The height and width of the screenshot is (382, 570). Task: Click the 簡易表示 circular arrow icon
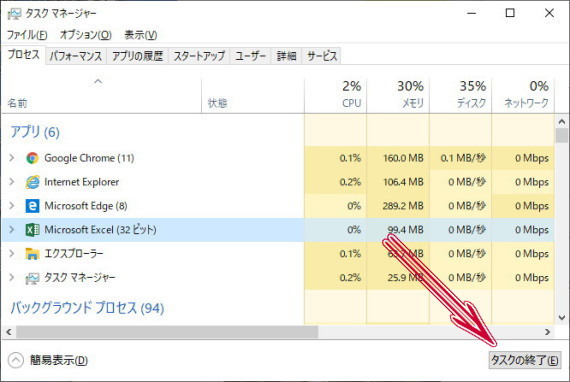tap(16, 360)
